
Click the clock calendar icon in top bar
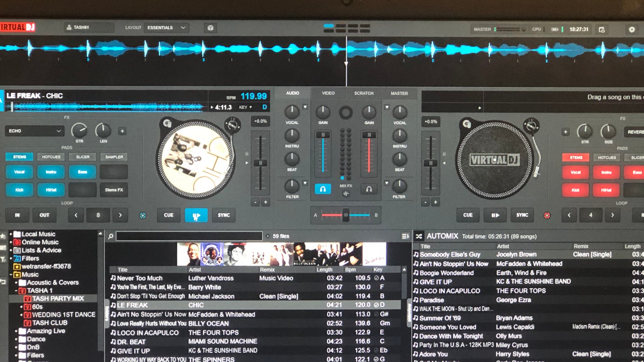[x=602, y=29]
